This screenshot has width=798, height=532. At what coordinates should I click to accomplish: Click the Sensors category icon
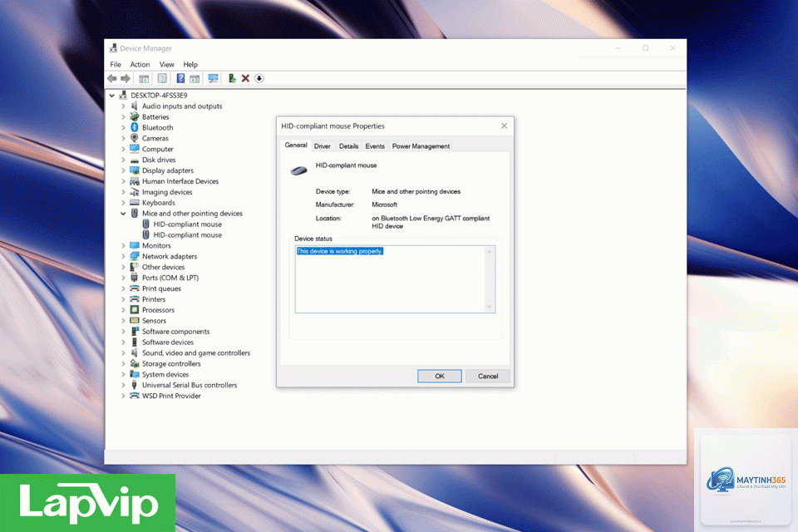click(135, 320)
